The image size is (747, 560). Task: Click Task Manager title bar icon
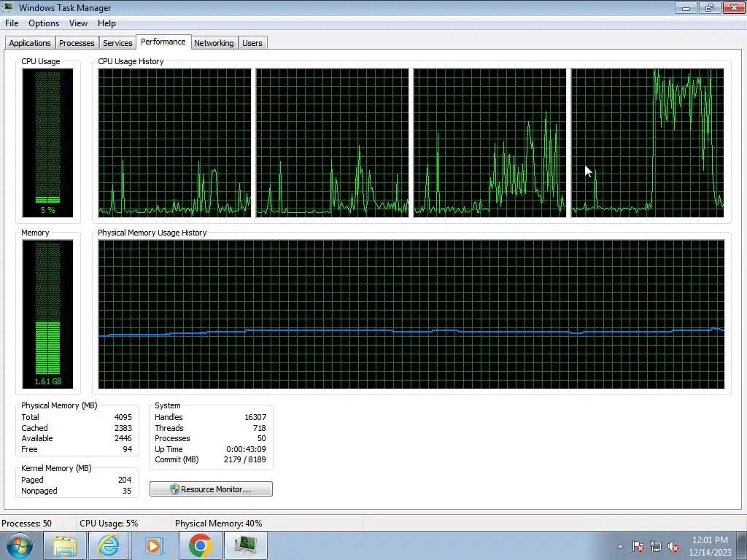pyautogui.click(x=7, y=7)
